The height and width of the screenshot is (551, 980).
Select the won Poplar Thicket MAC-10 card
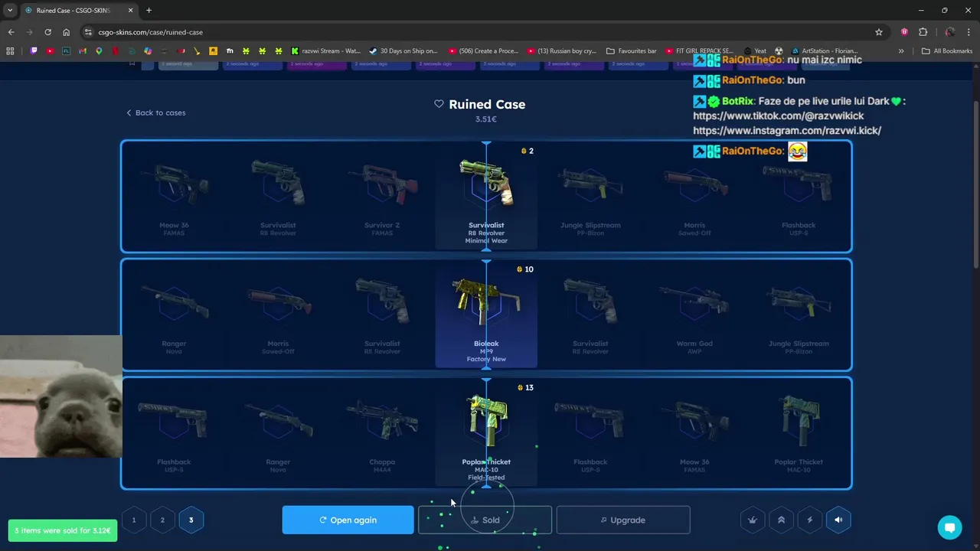tap(486, 433)
